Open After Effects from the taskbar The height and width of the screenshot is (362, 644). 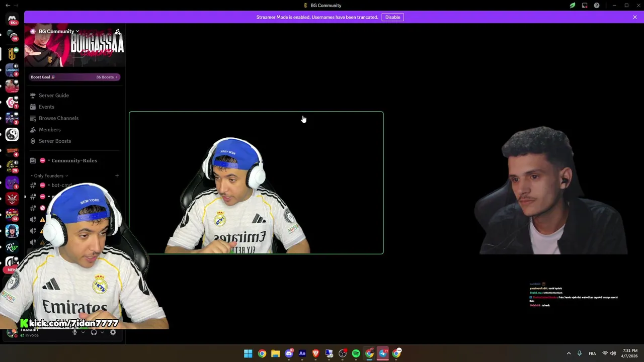coord(302,353)
